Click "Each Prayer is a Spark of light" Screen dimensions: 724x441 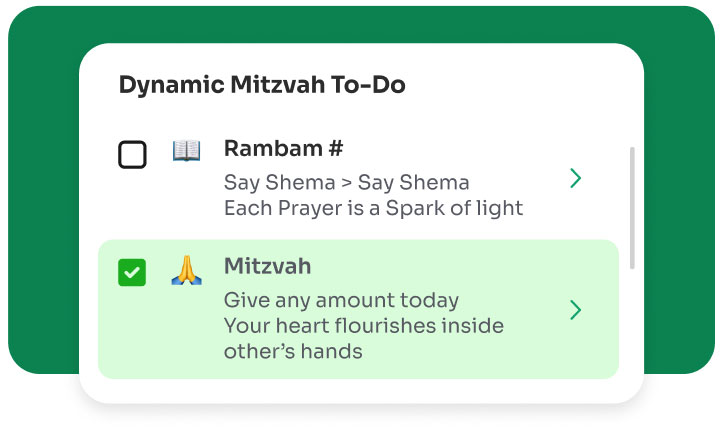click(x=373, y=209)
